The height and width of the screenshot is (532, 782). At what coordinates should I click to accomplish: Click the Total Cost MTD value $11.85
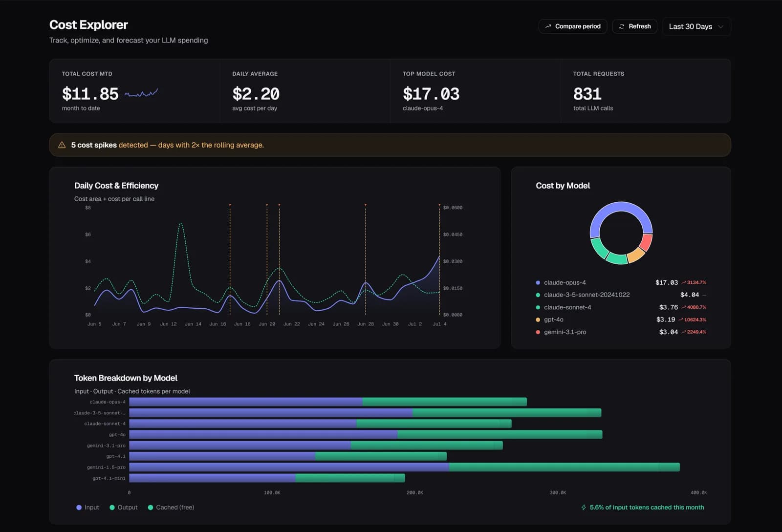coord(90,94)
